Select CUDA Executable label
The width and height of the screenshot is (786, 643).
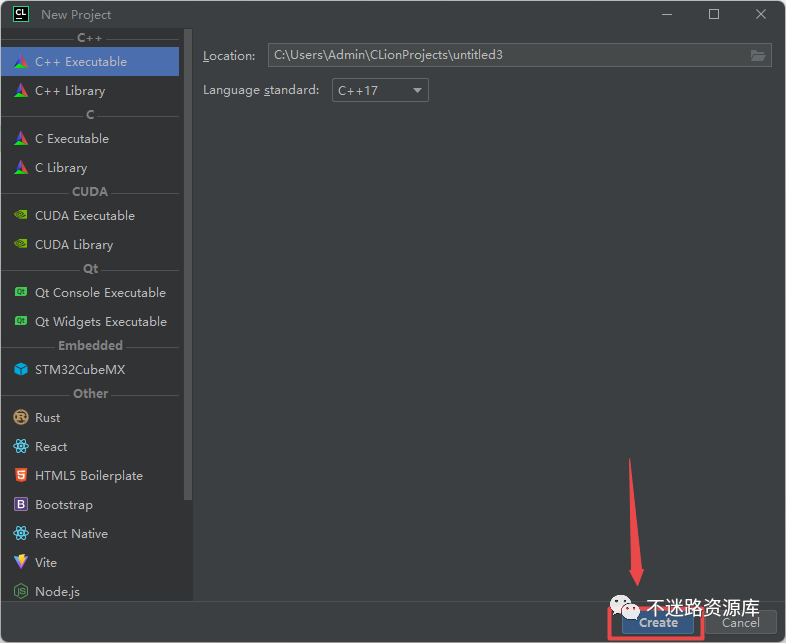click(x=85, y=216)
